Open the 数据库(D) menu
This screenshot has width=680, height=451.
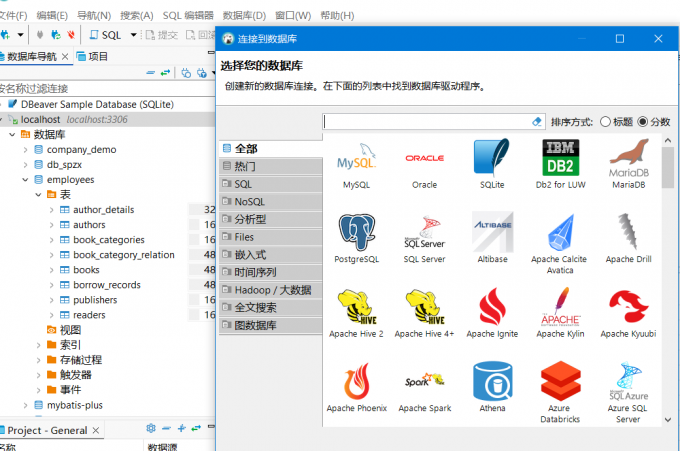click(x=244, y=16)
